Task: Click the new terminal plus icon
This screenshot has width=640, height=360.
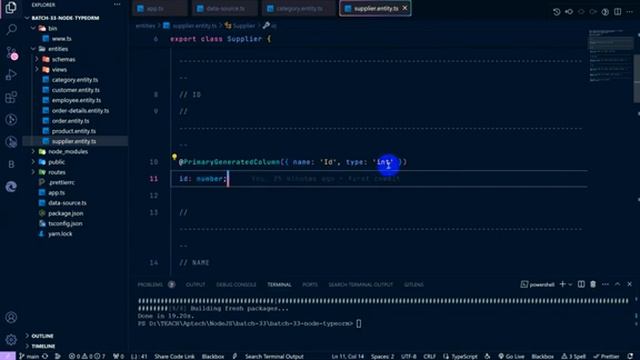Action: click(562, 284)
